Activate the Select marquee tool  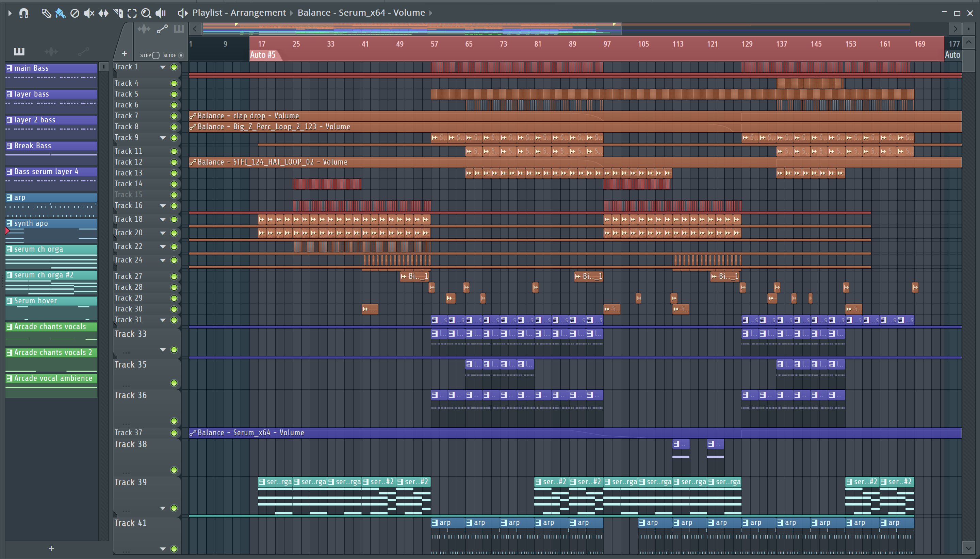132,14
